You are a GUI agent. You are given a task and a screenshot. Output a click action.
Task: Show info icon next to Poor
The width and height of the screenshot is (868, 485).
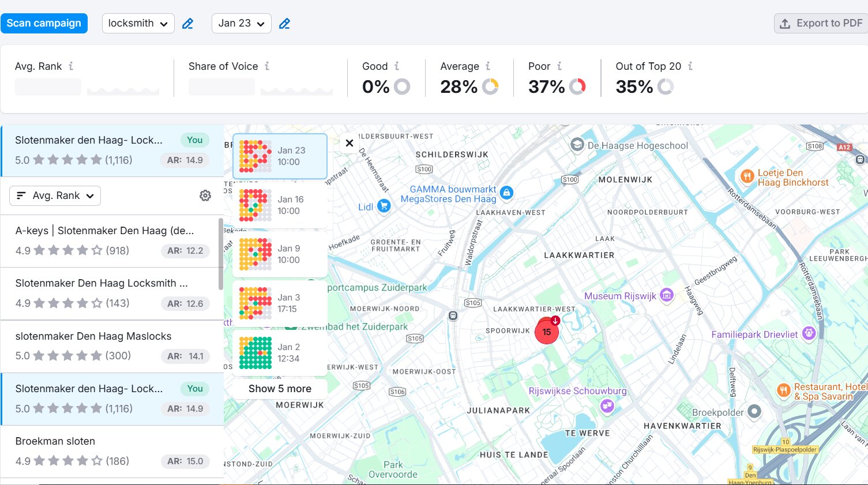(559, 66)
